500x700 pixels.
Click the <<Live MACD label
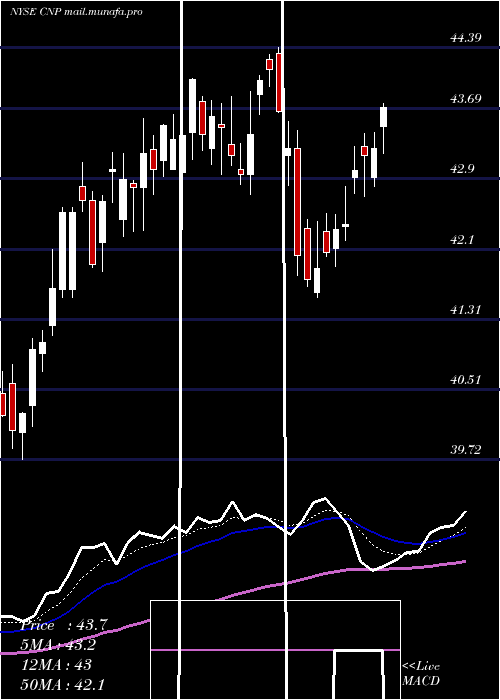click(421, 673)
